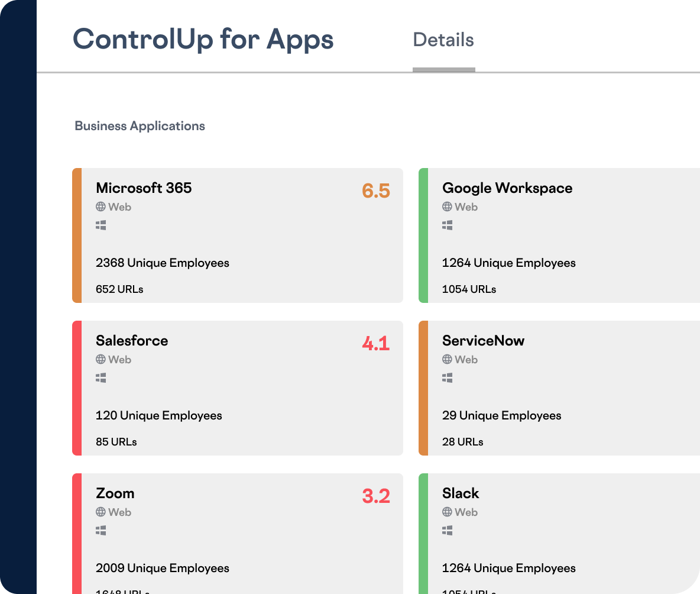Click the globe icon under Zoom
The image size is (700, 594).
(101, 512)
